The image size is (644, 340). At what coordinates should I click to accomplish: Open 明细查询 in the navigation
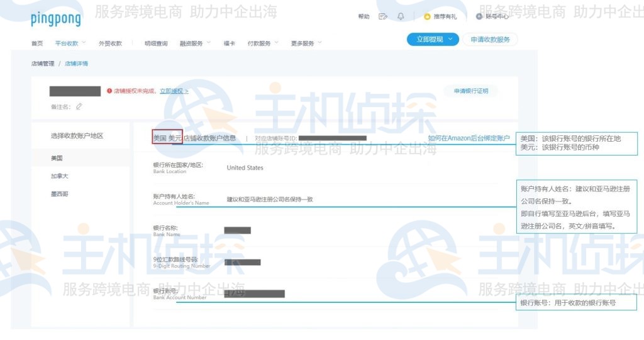[156, 43]
